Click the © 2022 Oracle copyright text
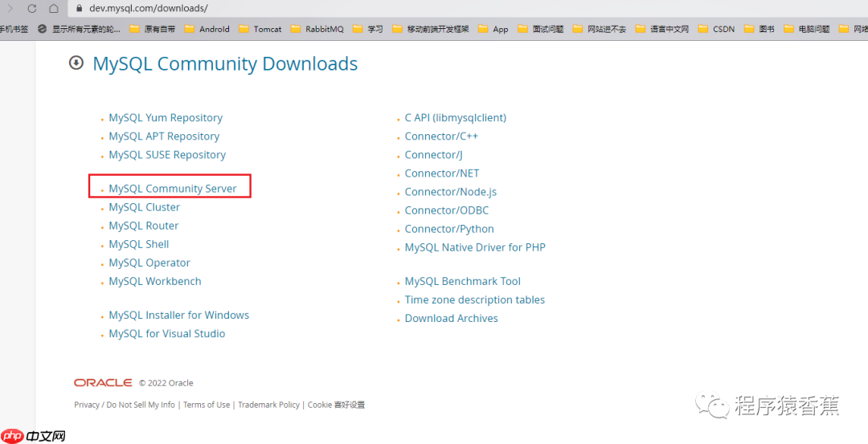Screen dimensions: 868x444 point(166,383)
